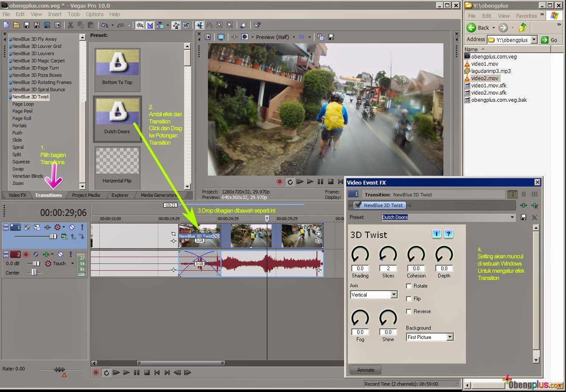Click the 'i' info icon in 3D Twist panel
This screenshot has width=566, height=392.
click(x=437, y=234)
